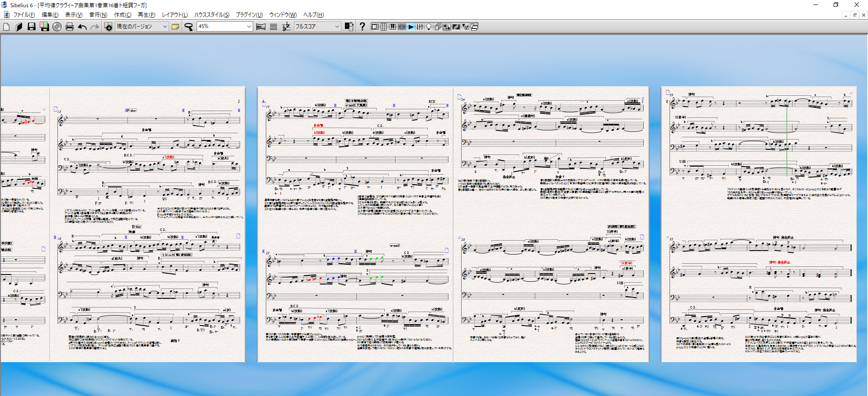Open Edit Versions gear icon

coord(108,27)
